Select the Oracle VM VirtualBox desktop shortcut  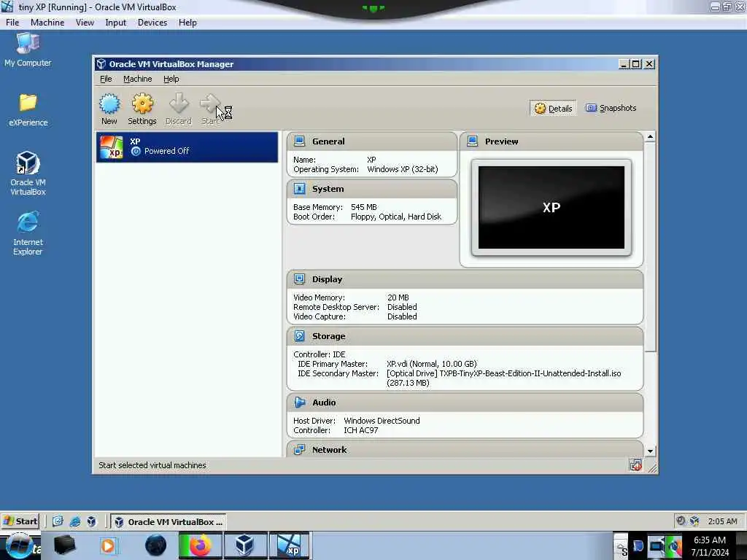pyautogui.click(x=28, y=174)
